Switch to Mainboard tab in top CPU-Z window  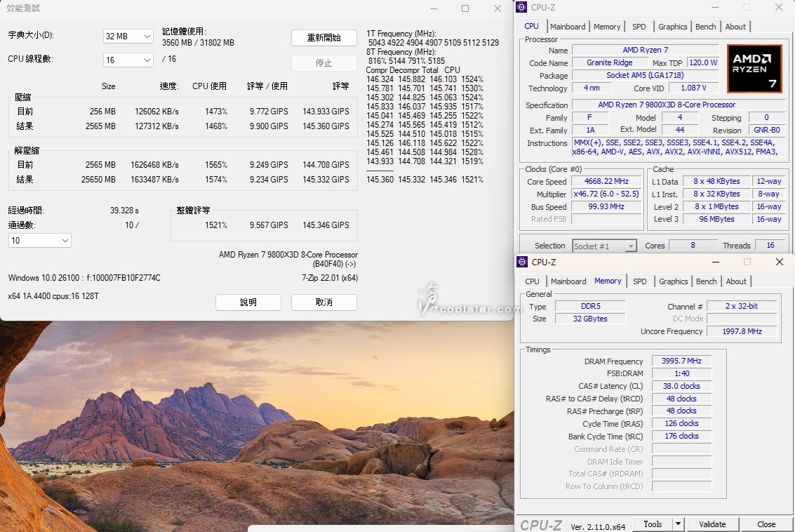(568, 27)
